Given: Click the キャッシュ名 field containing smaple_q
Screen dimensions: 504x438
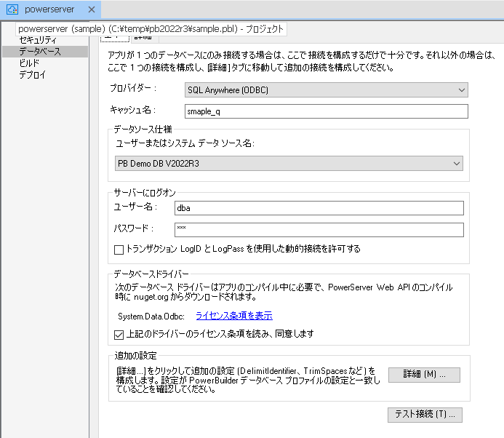Looking at the screenshot, I should coord(327,111).
